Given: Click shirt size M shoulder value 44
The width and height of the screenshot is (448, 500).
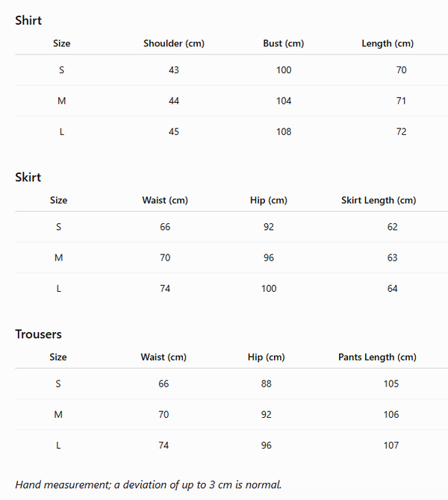Looking at the screenshot, I should pyautogui.click(x=174, y=101).
